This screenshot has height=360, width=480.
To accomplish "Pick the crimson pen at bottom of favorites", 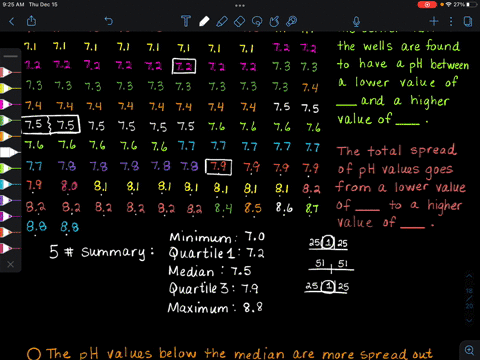I will coord(10,248).
